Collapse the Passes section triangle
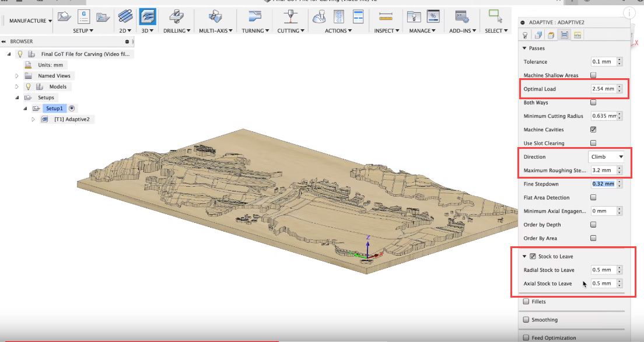644x342 pixels. [x=524, y=48]
